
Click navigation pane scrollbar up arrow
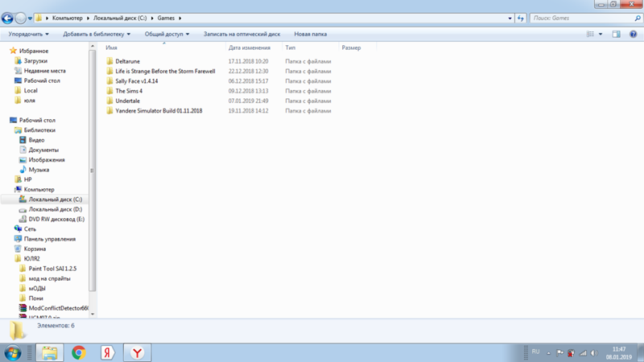pyautogui.click(x=93, y=46)
